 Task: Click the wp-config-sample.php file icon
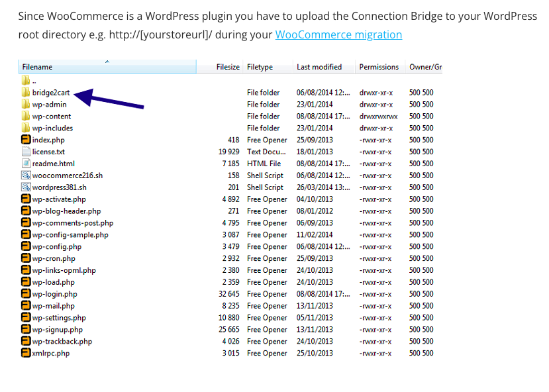coord(26,234)
